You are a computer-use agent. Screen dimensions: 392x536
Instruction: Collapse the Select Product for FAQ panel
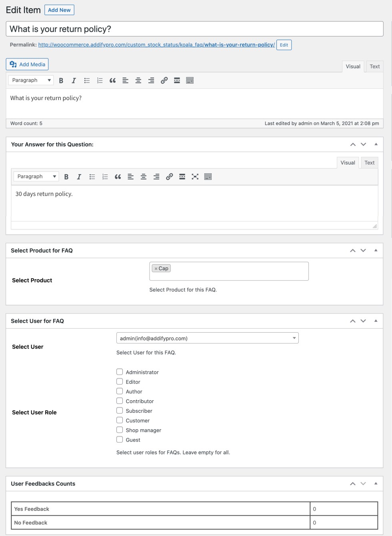tap(376, 250)
